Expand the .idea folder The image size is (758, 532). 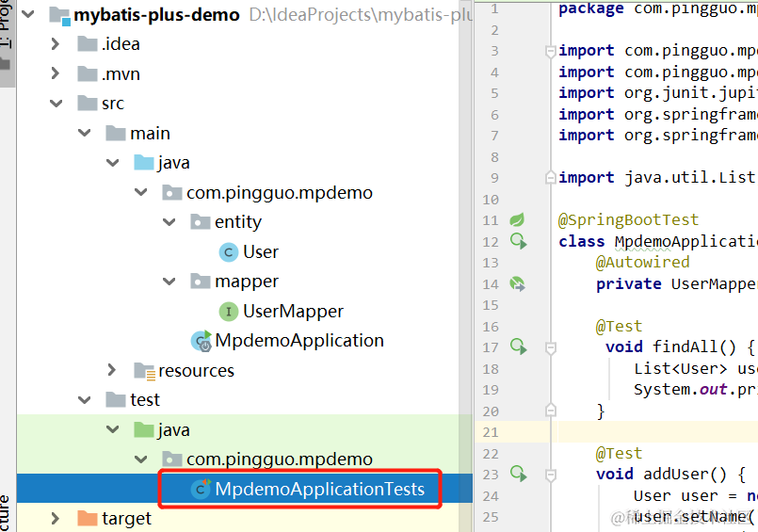(x=56, y=44)
